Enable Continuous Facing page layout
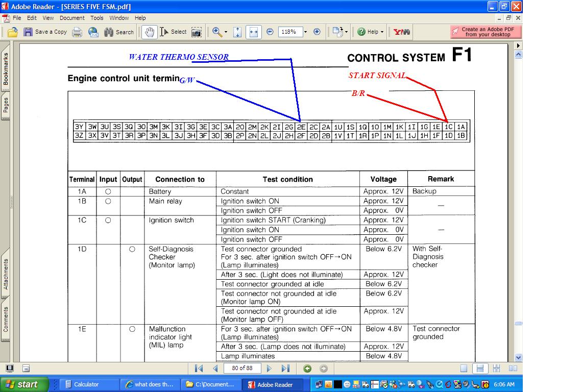This screenshot has width=582, height=392. point(496,369)
